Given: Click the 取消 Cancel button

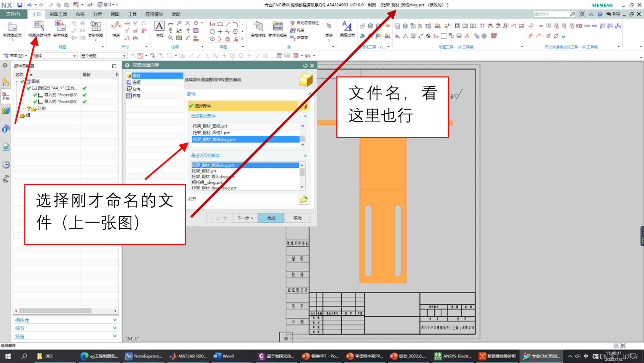Looking at the screenshot, I should click(x=297, y=218).
